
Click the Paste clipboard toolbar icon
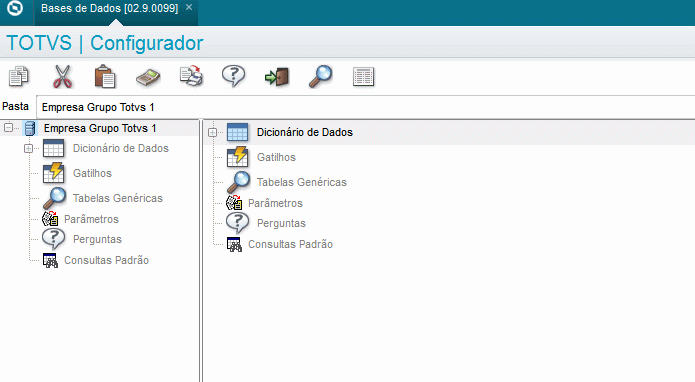tap(105, 76)
